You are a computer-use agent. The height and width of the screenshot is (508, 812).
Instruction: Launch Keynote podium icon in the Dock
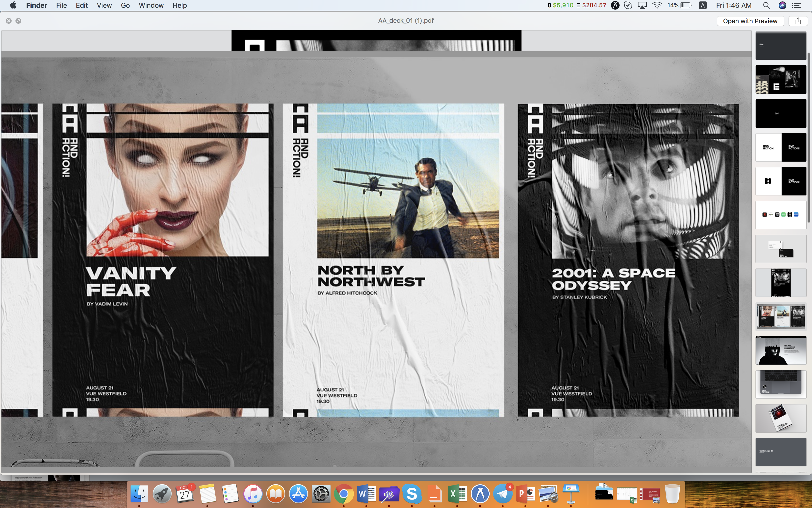tap(571, 494)
